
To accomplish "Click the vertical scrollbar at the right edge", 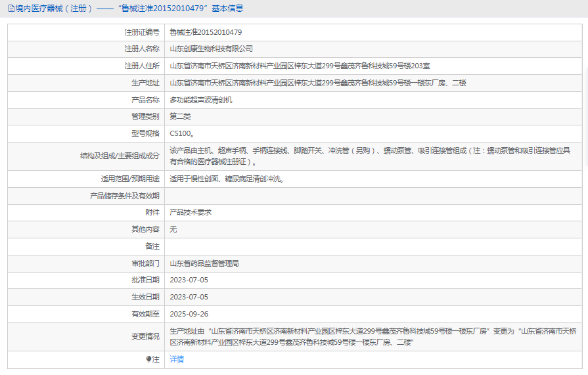I will coord(586,116).
